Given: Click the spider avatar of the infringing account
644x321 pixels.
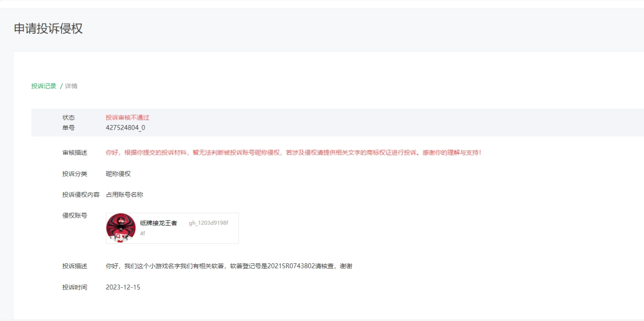Looking at the screenshot, I should 121,228.
